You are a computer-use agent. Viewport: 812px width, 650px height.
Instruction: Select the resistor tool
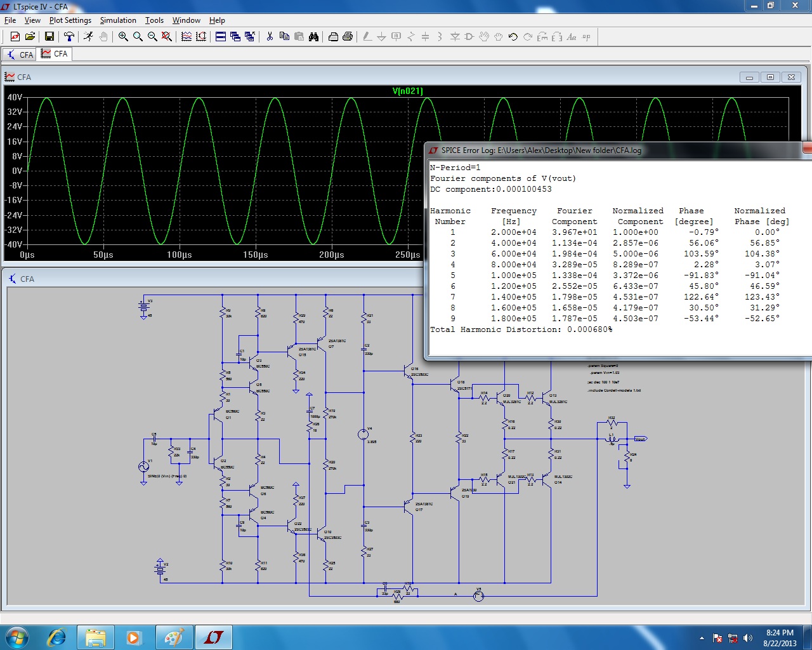(411, 37)
